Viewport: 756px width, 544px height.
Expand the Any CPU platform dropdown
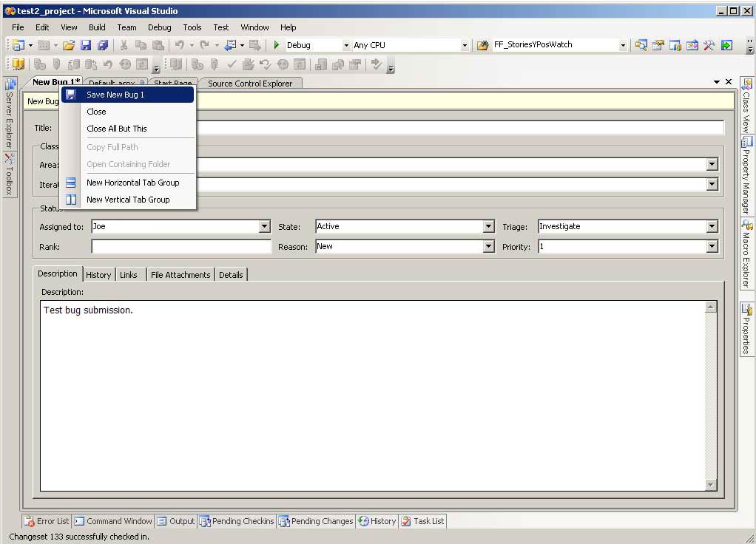coord(465,45)
